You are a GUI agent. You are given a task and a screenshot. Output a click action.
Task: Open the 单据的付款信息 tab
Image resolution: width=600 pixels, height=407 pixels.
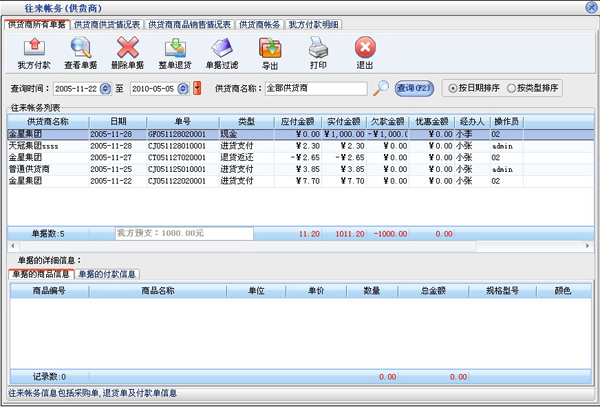tap(108, 273)
